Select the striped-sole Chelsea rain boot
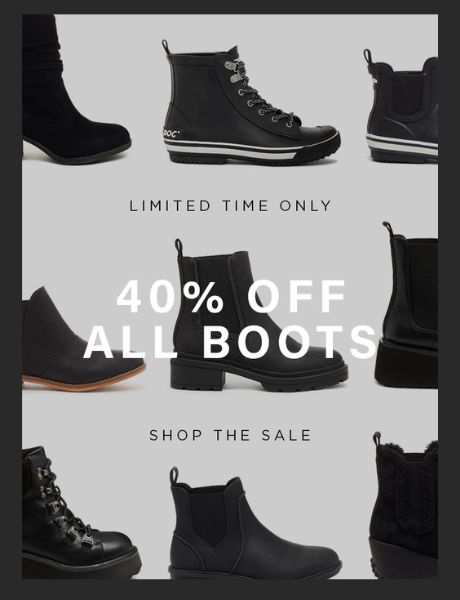Image resolution: width=460 pixels, height=600 pixels. pyautogui.click(x=402, y=106)
